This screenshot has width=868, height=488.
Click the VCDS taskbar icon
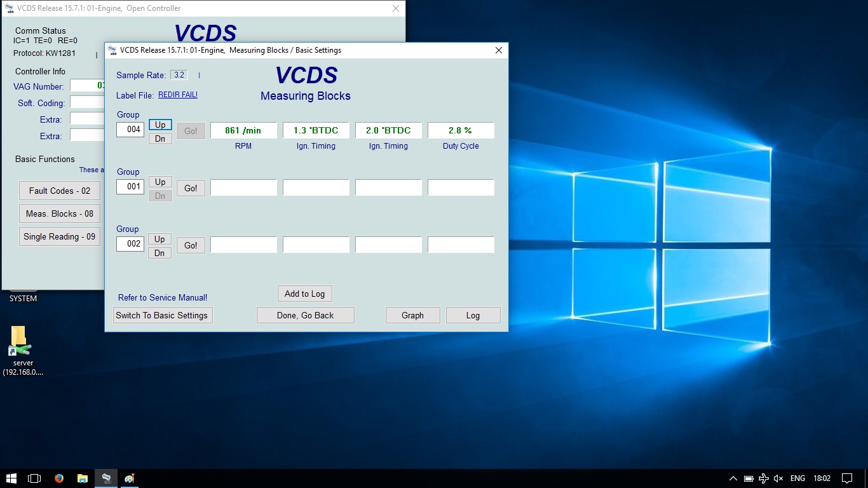(x=106, y=478)
